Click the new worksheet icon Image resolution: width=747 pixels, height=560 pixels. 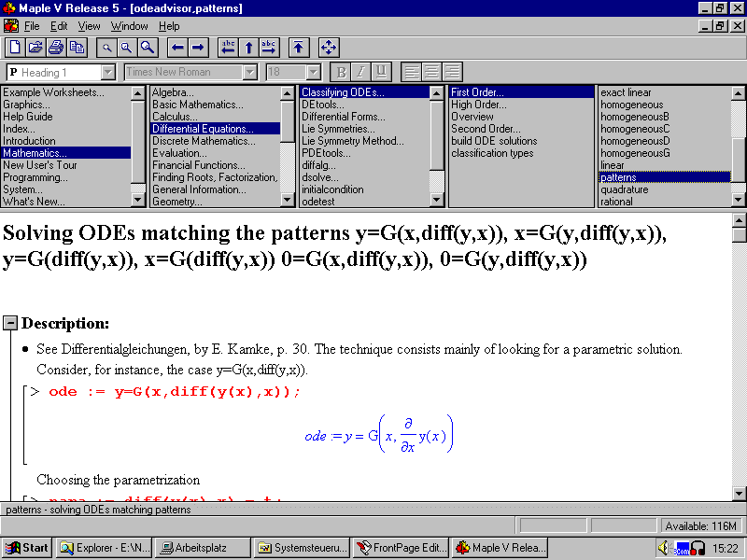coord(15,47)
